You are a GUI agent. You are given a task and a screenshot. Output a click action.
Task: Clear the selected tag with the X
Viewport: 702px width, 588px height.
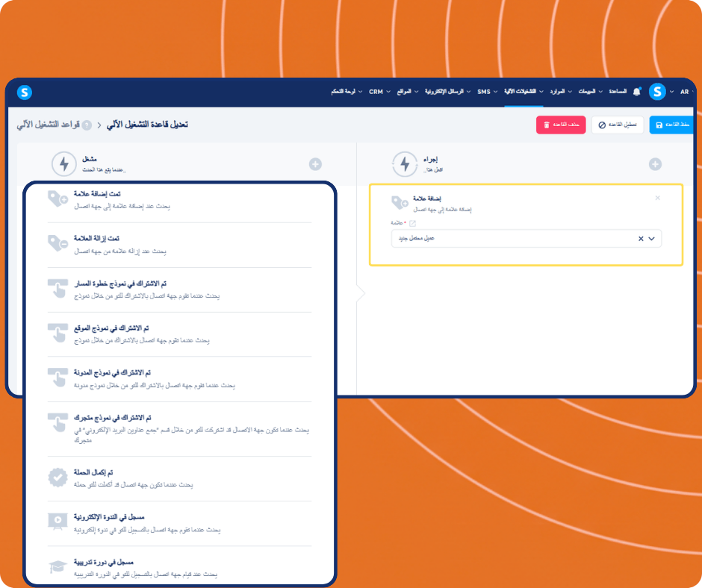641,239
